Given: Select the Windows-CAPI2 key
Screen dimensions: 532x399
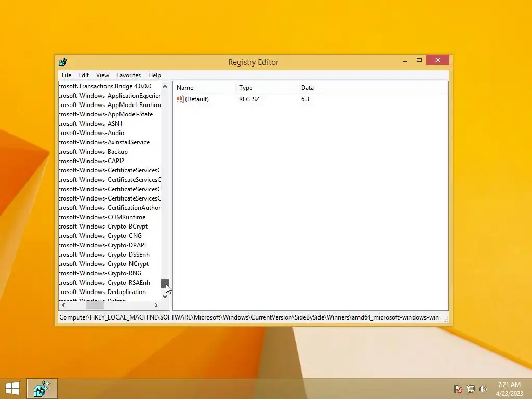Looking at the screenshot, I should pyautogui.click(x=91, y=161).
